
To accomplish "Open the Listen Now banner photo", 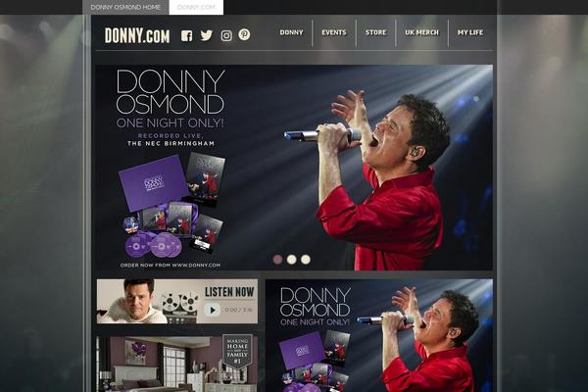I will pos(132,301).
